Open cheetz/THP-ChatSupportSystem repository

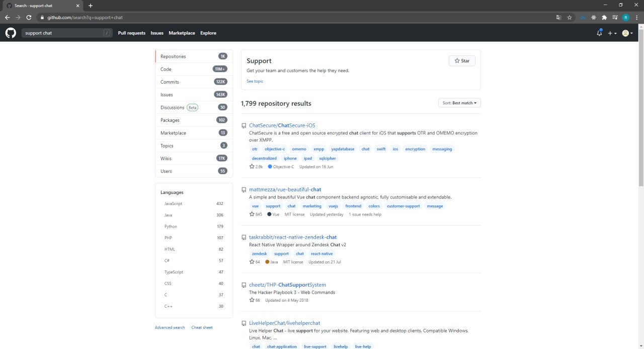pyautogui.click(x=287, y=285)
